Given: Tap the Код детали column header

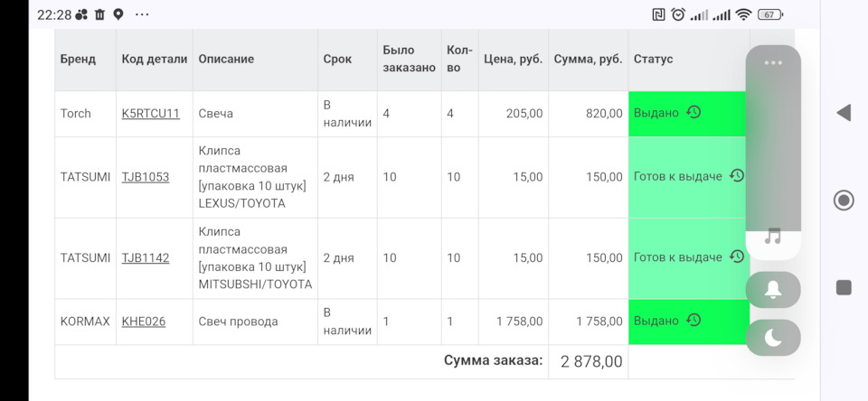Looking at the screenshot, I should (155, 60).
